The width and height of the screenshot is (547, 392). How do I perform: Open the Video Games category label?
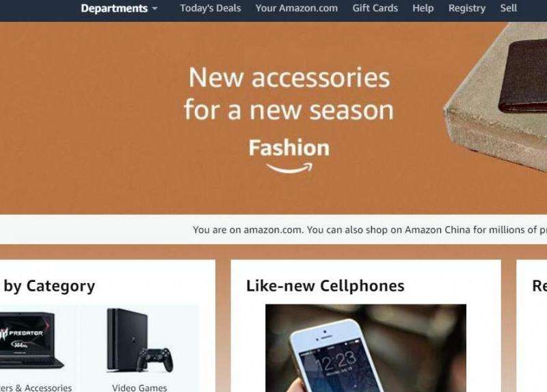coord(139,387)
